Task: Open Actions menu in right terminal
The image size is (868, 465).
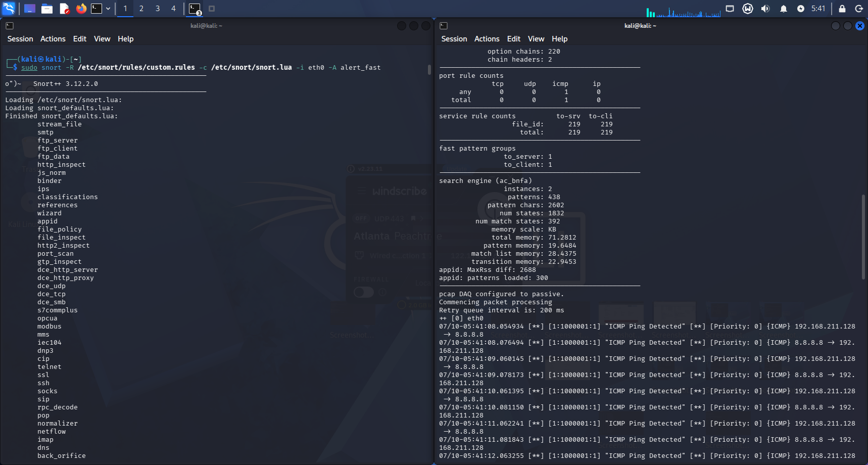Action: coord(487,39)
